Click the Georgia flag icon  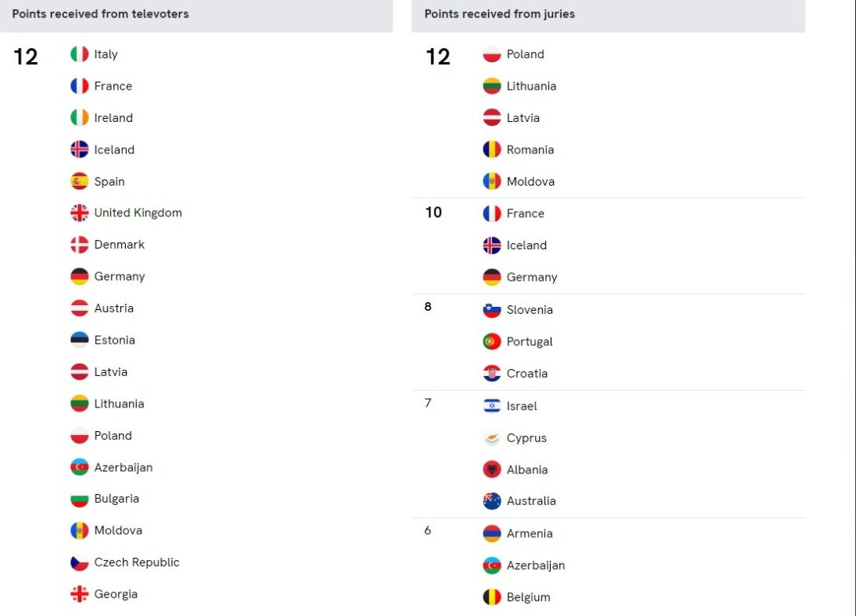point(79,595)
